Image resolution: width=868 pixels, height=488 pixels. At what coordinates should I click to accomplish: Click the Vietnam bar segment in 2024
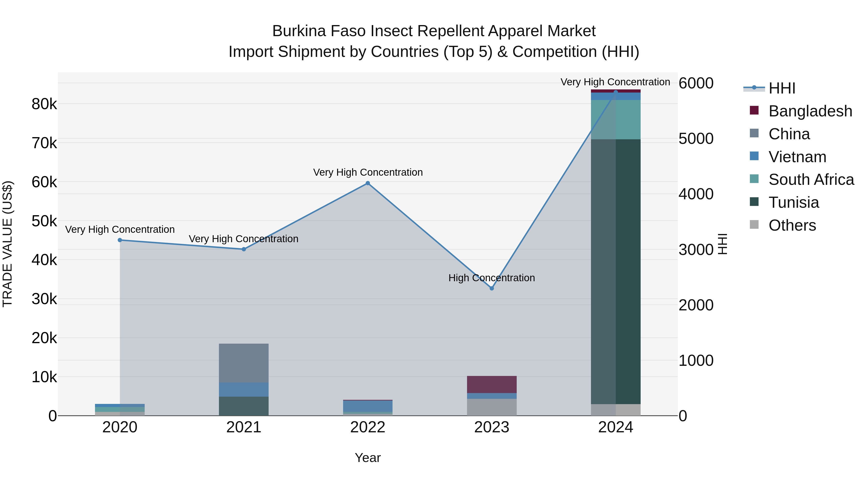616,96
